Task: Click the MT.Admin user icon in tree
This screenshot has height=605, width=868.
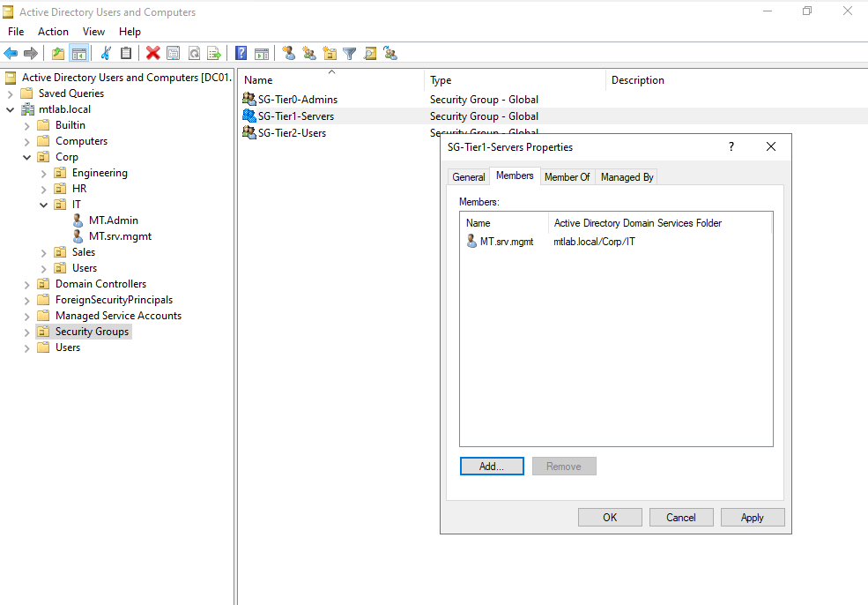Action: tap(78, 220)
